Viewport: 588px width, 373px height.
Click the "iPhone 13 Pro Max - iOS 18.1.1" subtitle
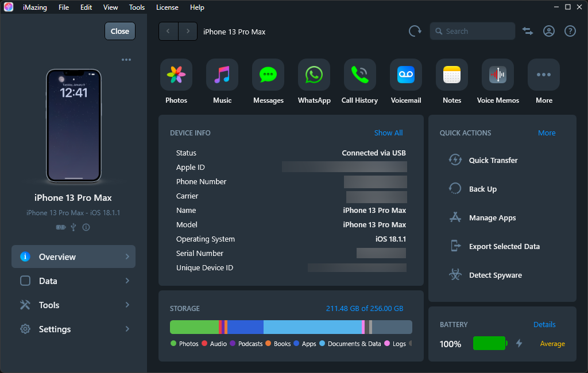(73, 212)
